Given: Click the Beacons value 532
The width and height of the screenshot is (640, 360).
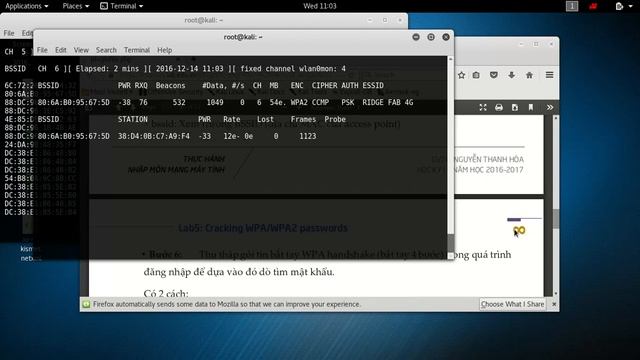Looking at the screenshot, I should click(x=179, y=102).
